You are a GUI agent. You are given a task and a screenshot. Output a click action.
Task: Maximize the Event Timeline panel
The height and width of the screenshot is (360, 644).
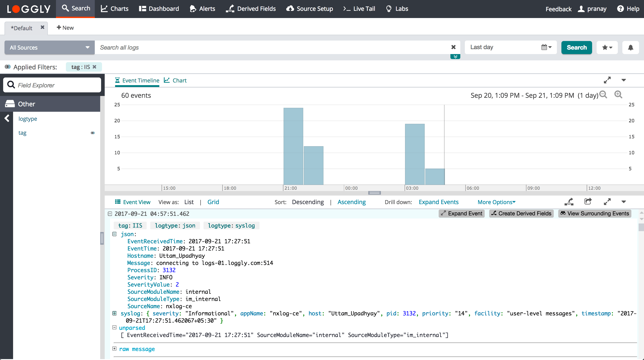pyautogui.click(x=607, y=80)
